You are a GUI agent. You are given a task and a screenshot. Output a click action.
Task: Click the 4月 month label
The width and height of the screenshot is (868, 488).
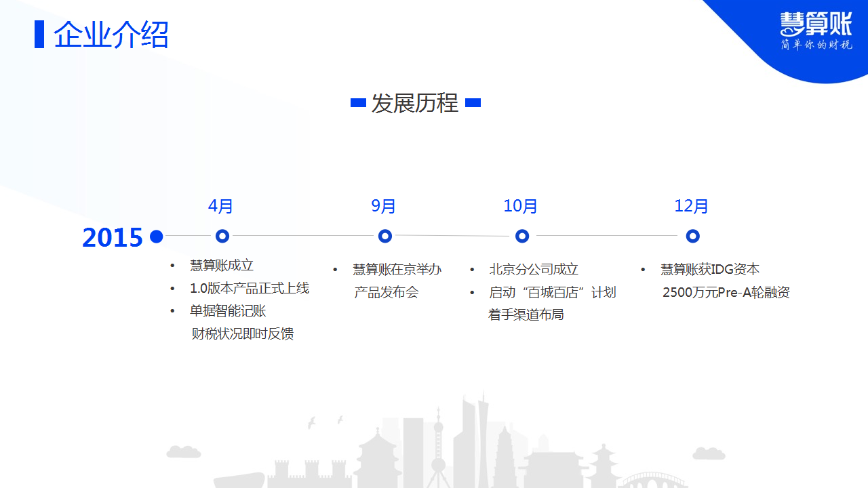click(x=221, y=206)
